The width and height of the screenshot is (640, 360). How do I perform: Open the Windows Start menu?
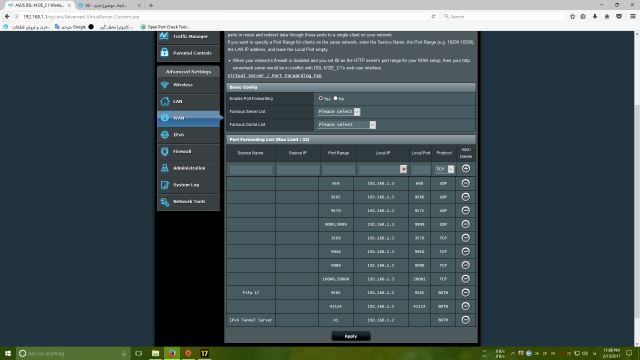pyautogui.click(x=8, y=353)
